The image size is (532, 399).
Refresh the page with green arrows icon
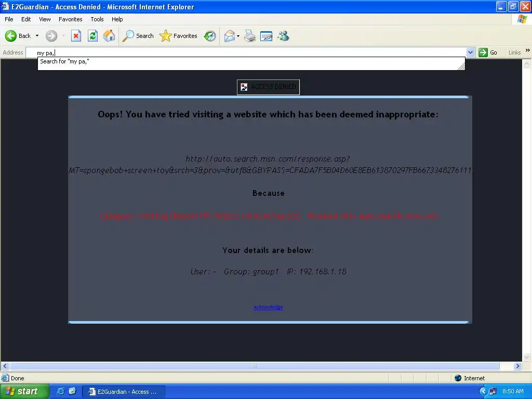pyautogui.click(x=92, y=36)
